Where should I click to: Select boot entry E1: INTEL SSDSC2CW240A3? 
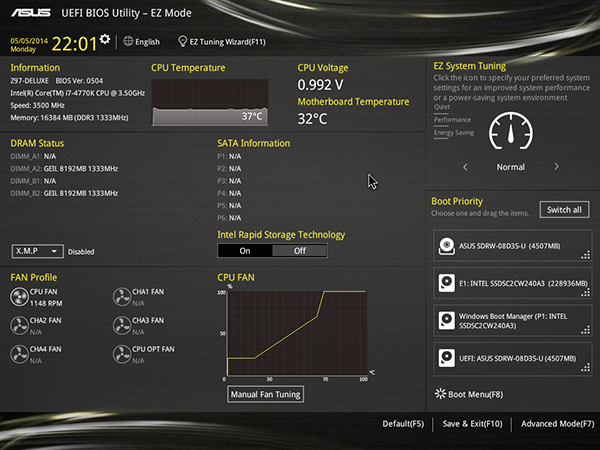tap(513, 283)
